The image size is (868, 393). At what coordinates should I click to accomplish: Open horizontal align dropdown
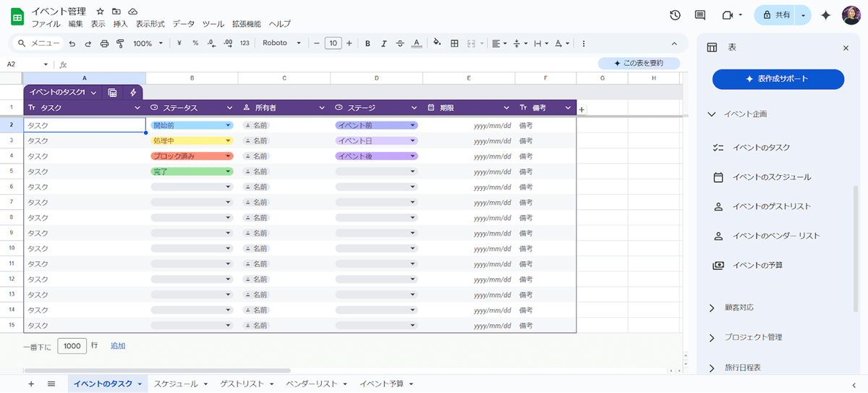[499, 43]
